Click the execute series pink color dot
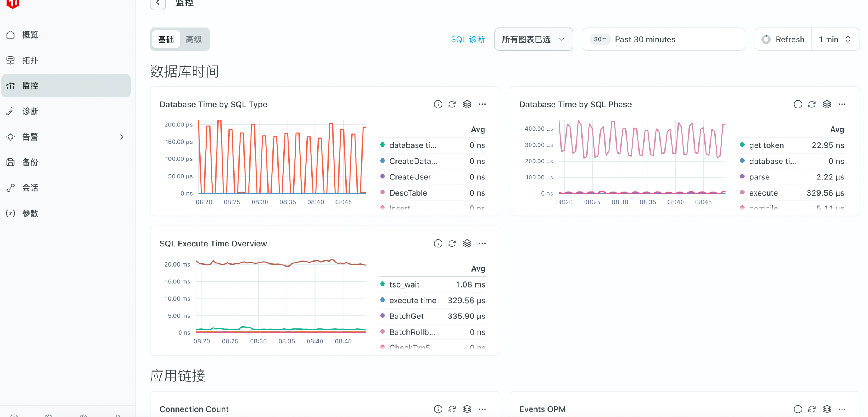 click(x=742, y=192)
